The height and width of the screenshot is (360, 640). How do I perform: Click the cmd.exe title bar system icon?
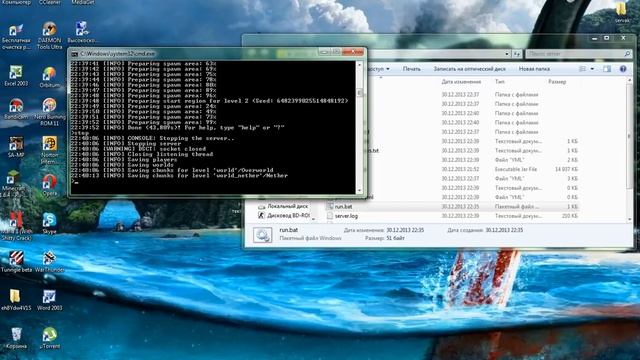point(74,53)
